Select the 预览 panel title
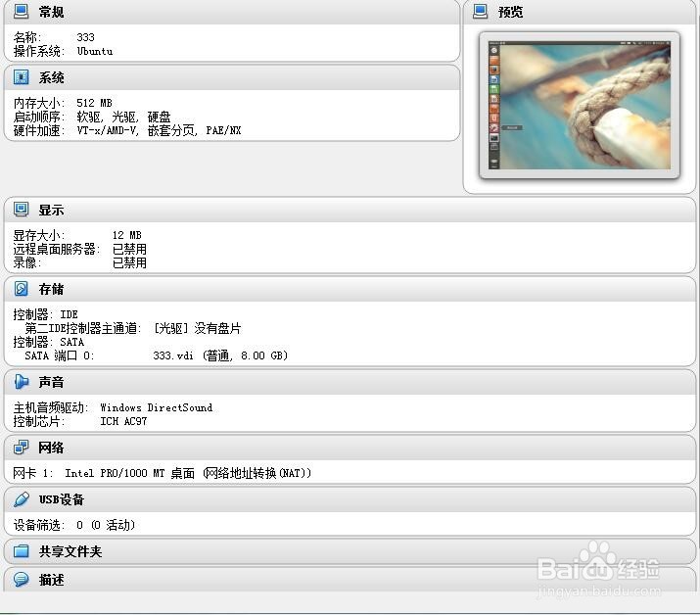Screen dimensions: 700x615 point(510,12)
